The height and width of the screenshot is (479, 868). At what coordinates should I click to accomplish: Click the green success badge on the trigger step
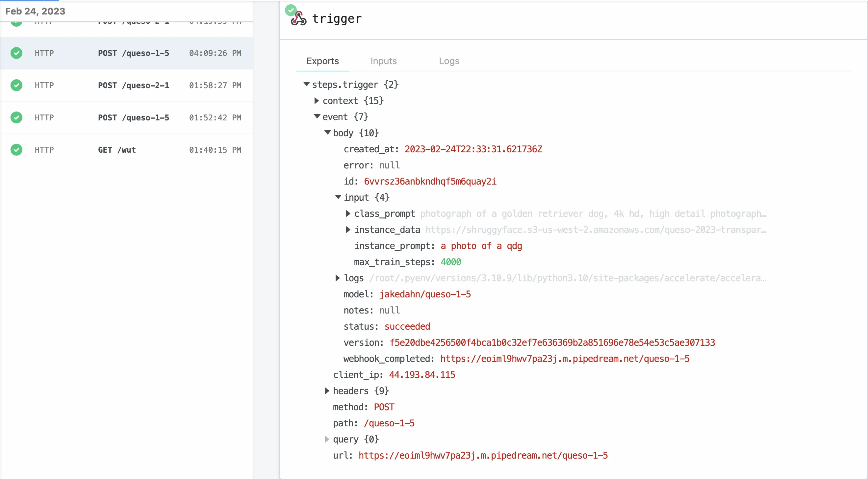point(291,10)
